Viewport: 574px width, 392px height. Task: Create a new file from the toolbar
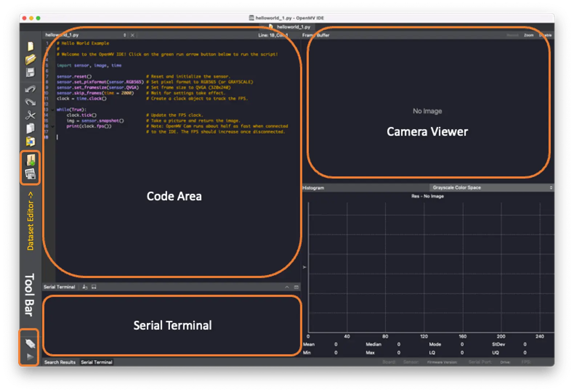31,46
